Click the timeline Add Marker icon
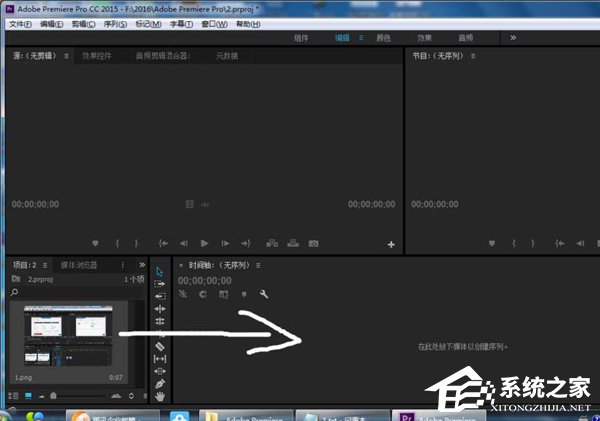The height and width of the screenshot is (421, 600). click(244, 294)
